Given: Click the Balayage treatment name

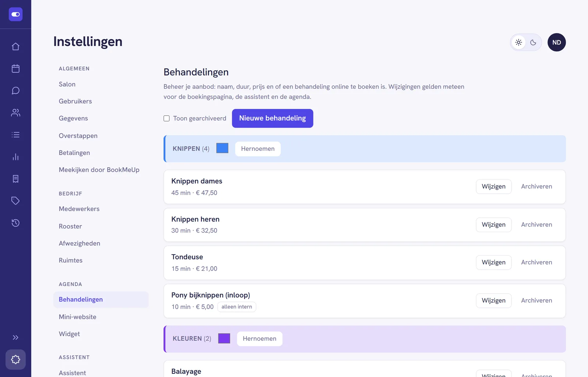Looking at the screenshot, I should pos(186,371).
